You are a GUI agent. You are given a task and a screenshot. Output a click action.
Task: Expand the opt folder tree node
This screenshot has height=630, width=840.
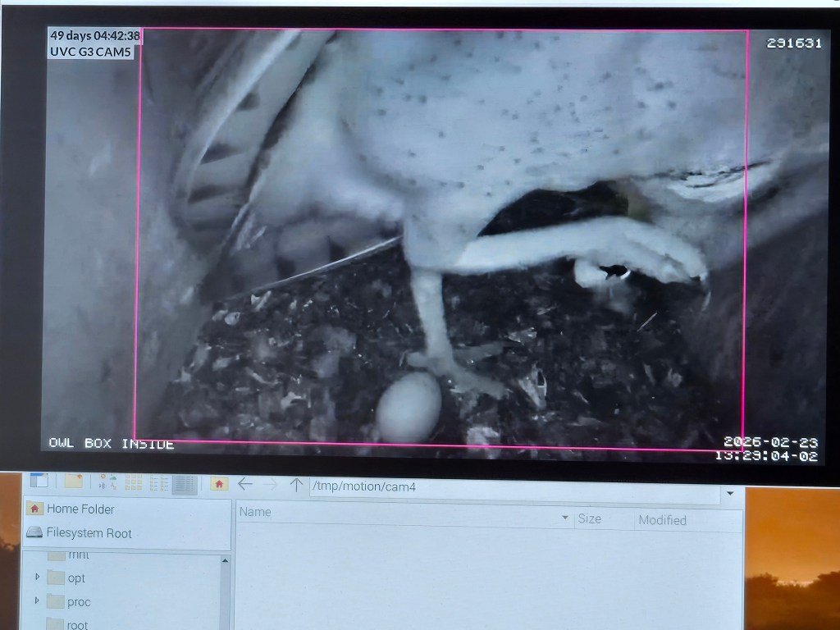click(37, 577)
